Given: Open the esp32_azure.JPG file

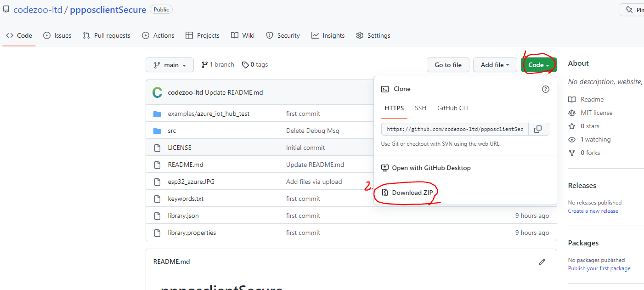Looking at the screenshot, I should [191, 182].
